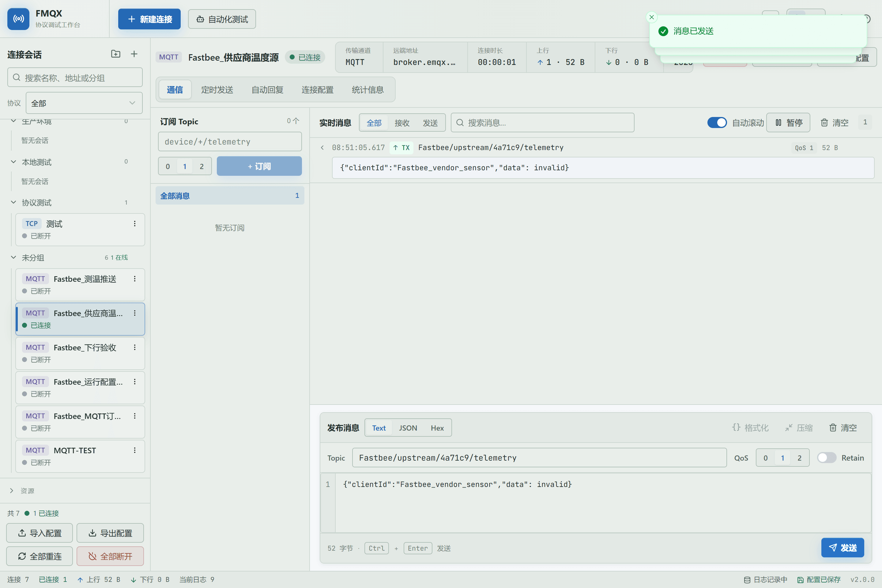Click the 发送 send button
The width and height of the screenshot is (882, 588).
[x=842, y=548]
